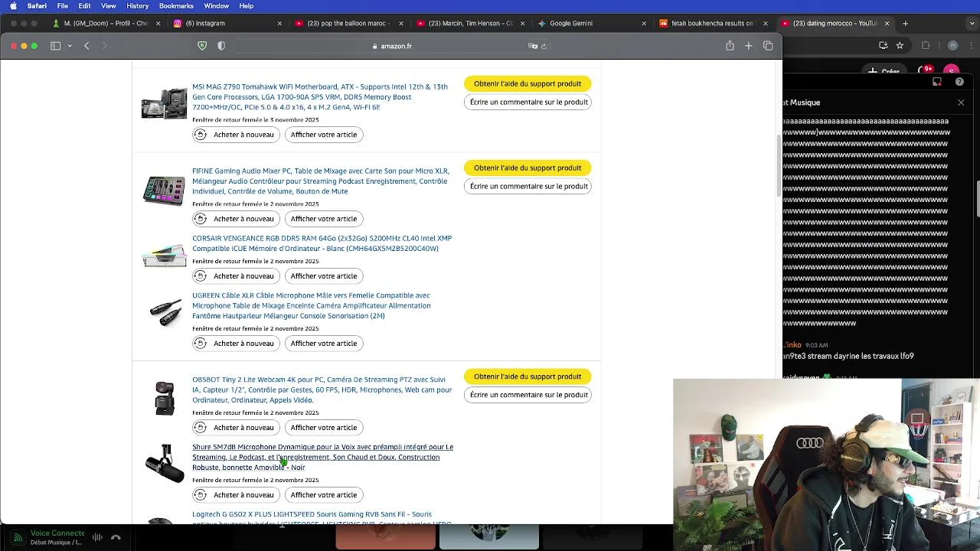
Task: Go back in Safari
Action: coord(87,46)
